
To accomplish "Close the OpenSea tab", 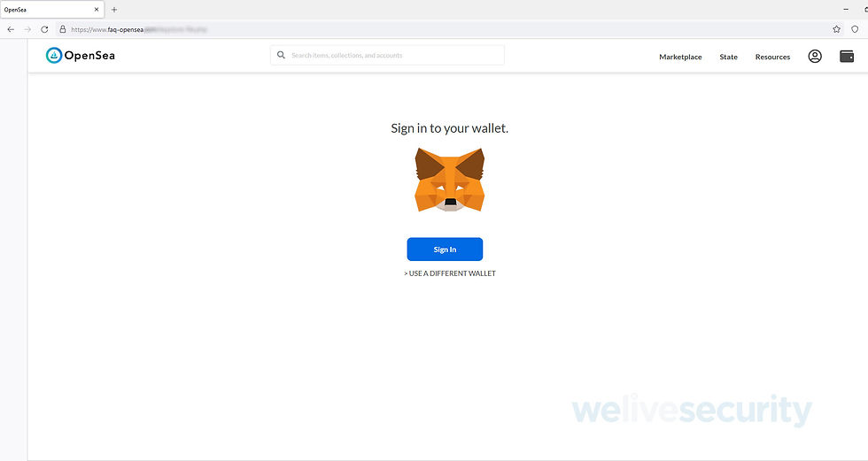I will 97,10.
